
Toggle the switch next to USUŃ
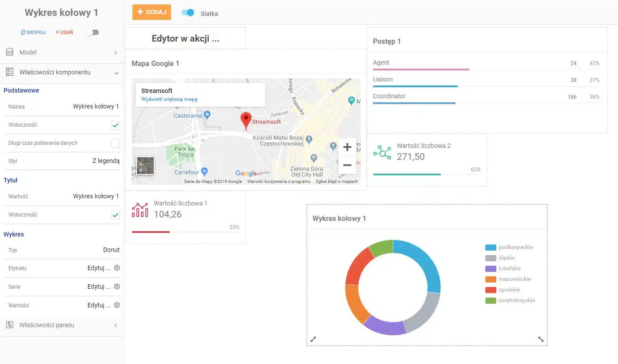coord(93,32)
